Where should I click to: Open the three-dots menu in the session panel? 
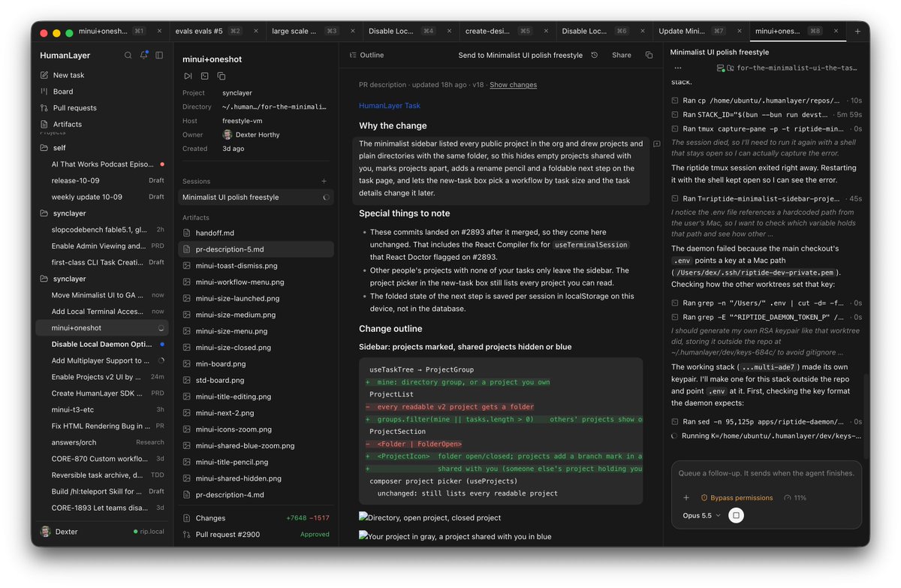pos(679,68)
